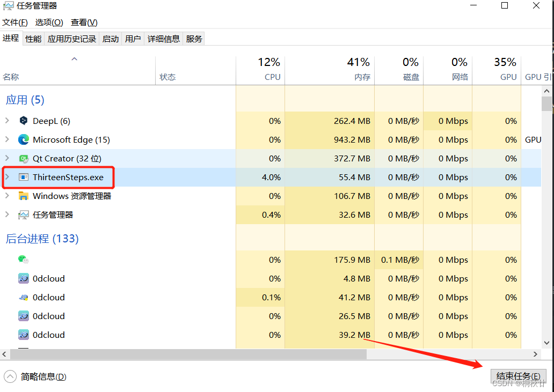Viewport: 554px width, 392px height.
Task: Select the 进程 tab
Action: (11, 38)
